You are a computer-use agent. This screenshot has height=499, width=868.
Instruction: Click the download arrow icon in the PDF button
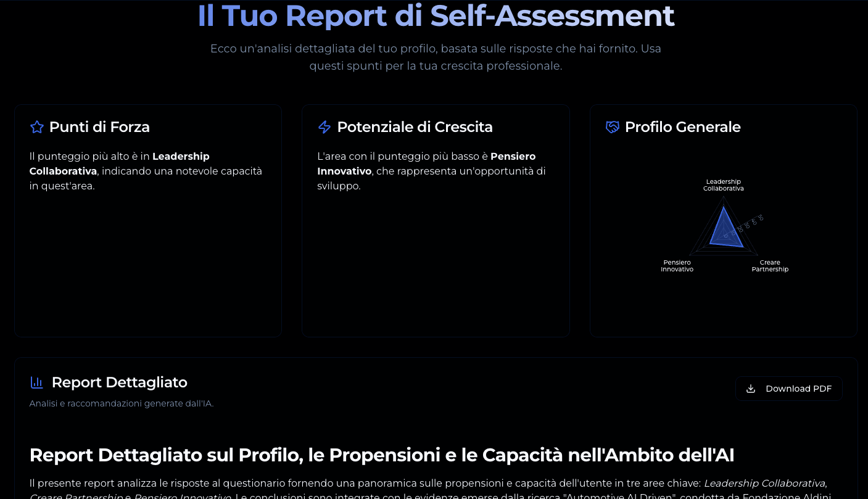coord(751,389)
